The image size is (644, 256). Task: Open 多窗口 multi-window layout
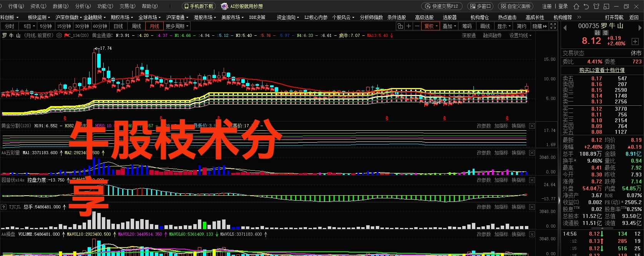pos(480,6)
